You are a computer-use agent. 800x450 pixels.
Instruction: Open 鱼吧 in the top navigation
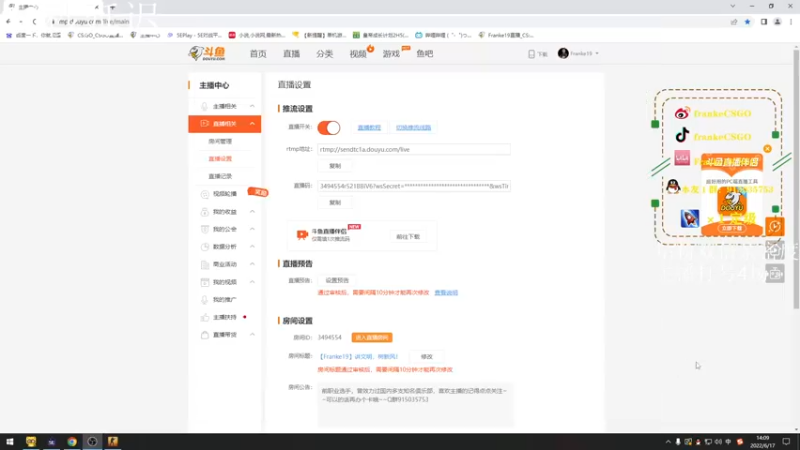[x=424, y=54]
